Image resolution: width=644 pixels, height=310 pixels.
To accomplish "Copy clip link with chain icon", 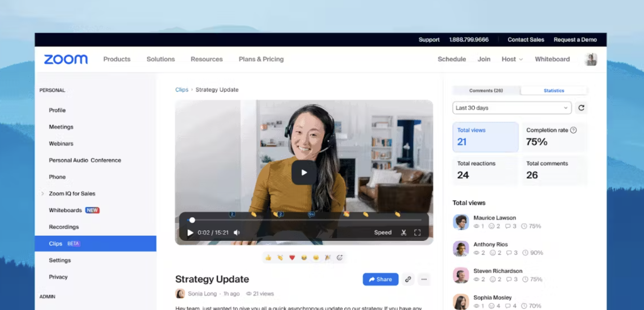I will 408,279.
